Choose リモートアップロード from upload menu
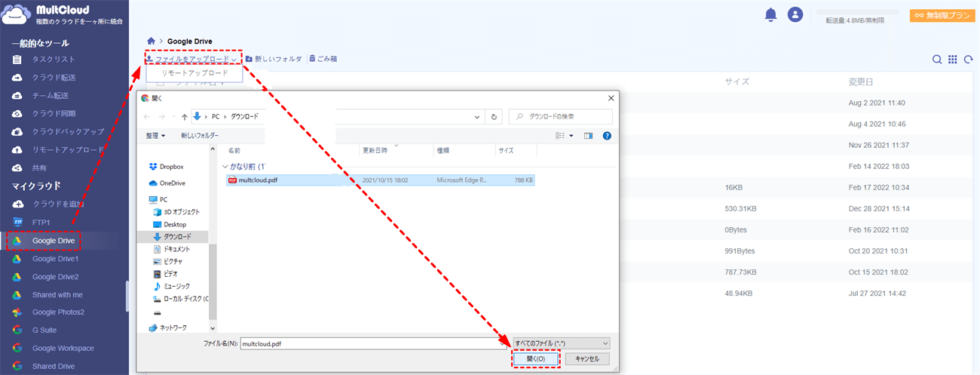The height and width of the screenshot is (375, 980). (194, 73)
